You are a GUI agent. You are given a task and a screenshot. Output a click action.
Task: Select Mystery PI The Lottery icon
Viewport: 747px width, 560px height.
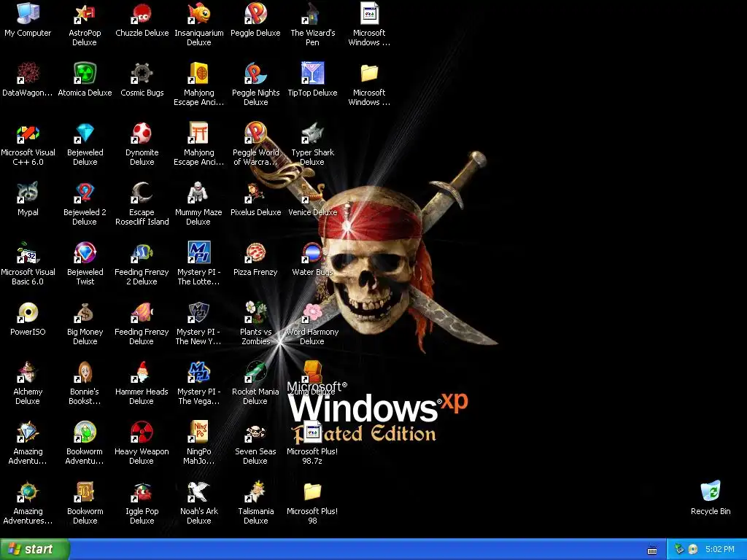tap(198, 253)
